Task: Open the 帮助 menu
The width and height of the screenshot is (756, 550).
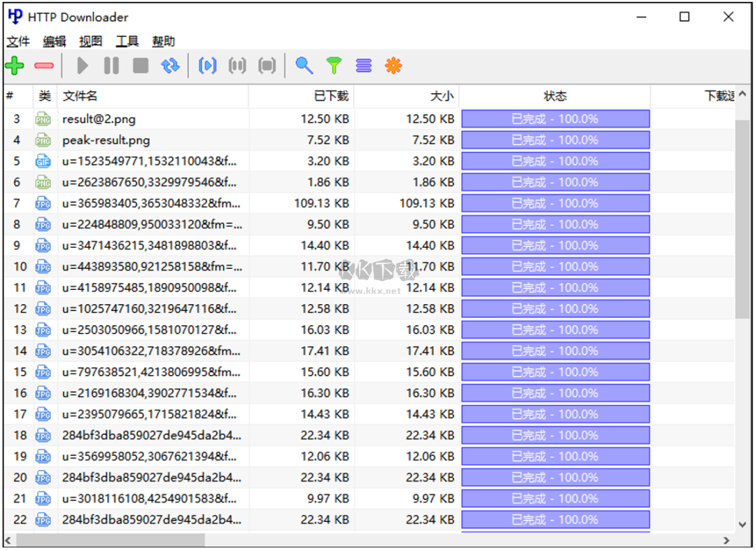Action: click(x=163, y=41)
